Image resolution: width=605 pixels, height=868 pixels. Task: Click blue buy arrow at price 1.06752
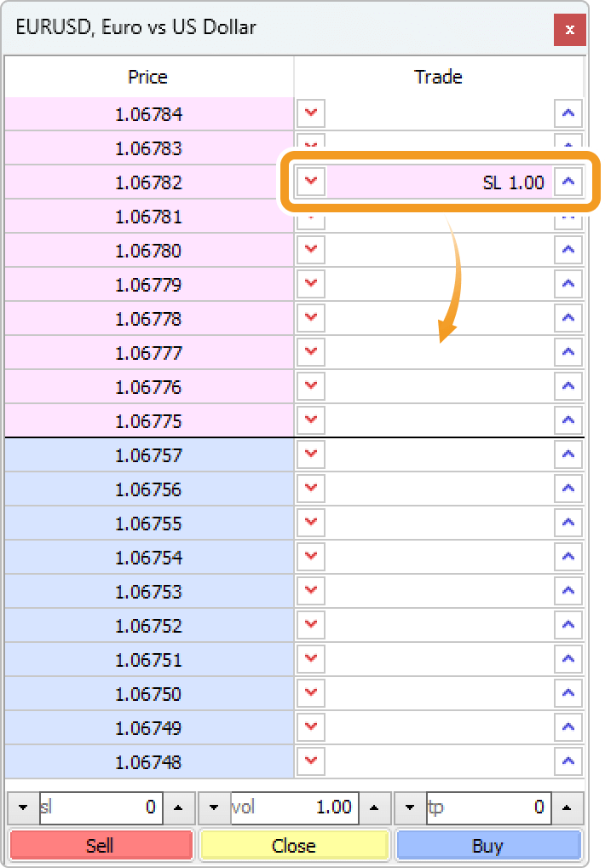tap(568, 625)
